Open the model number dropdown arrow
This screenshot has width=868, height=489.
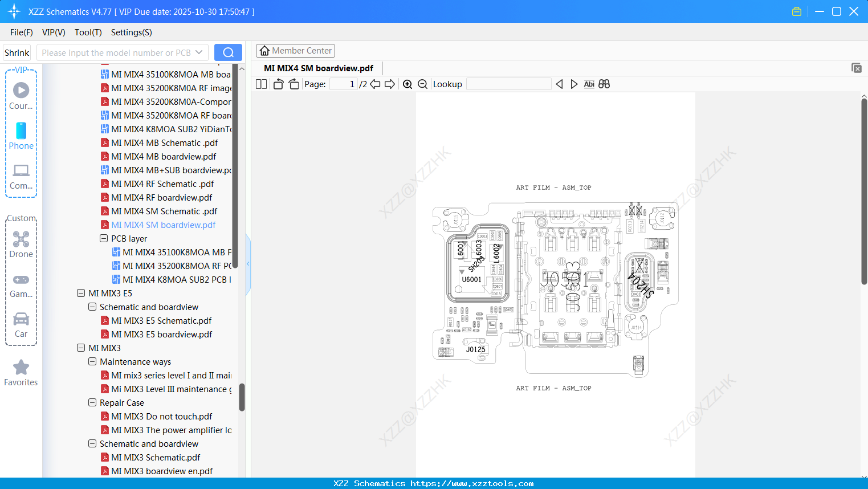(199, 52)
